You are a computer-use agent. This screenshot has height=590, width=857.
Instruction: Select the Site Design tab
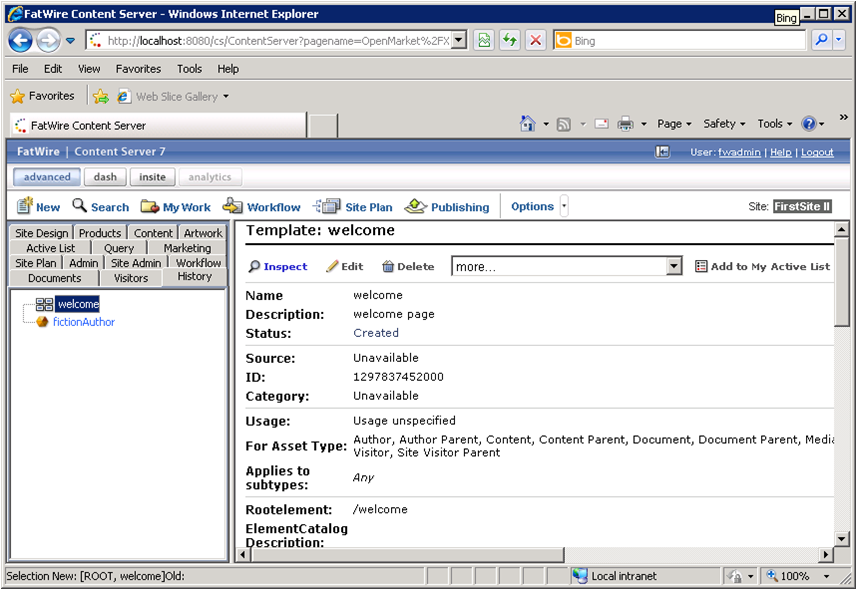point(42,233)
